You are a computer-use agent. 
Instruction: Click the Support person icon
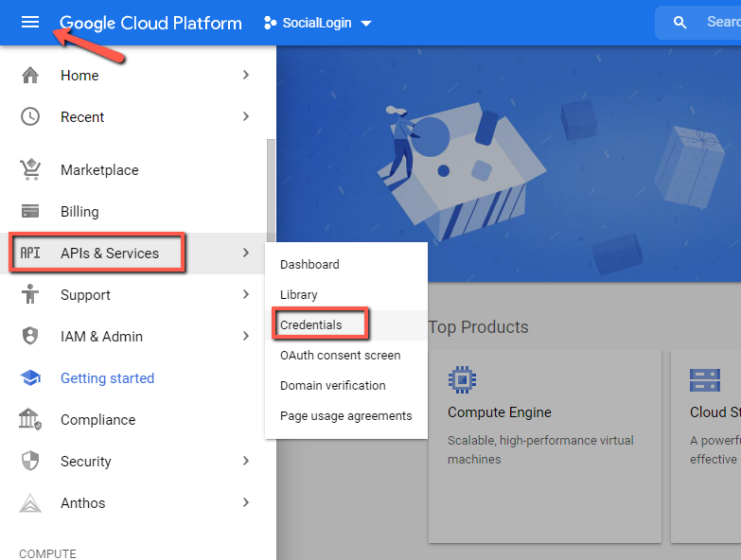pos(30,294)
